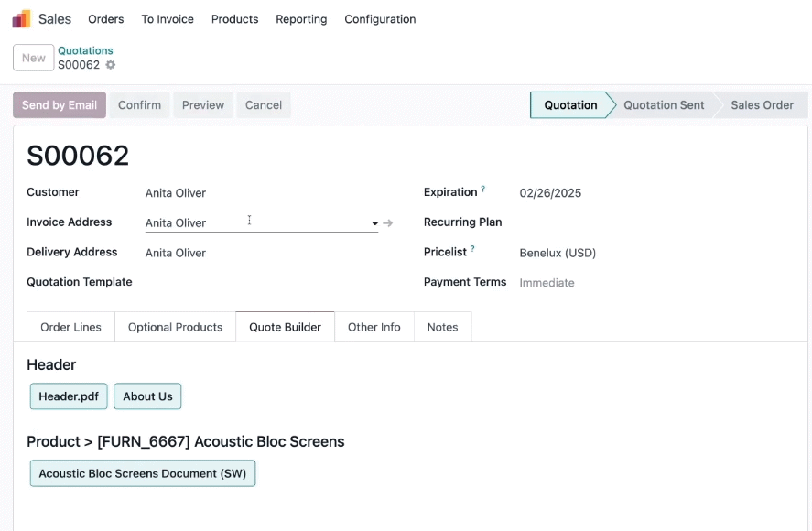Open the Products menu
This screenshot has width=812, height=531.
[234, 19]
